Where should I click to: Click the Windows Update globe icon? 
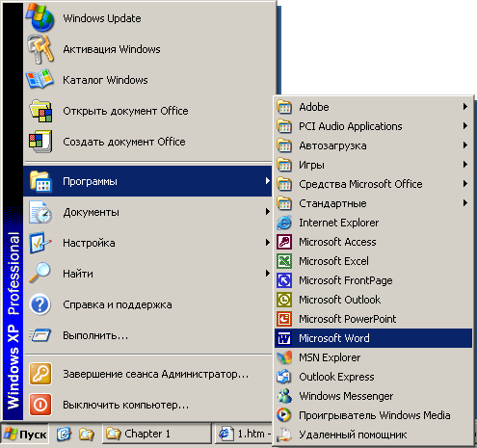40,18
